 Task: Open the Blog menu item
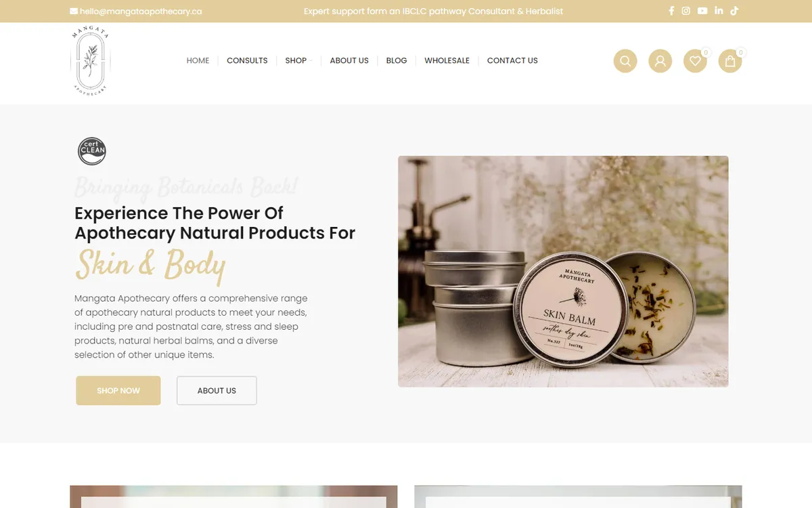pyautogui.click(x=397, y=60)
